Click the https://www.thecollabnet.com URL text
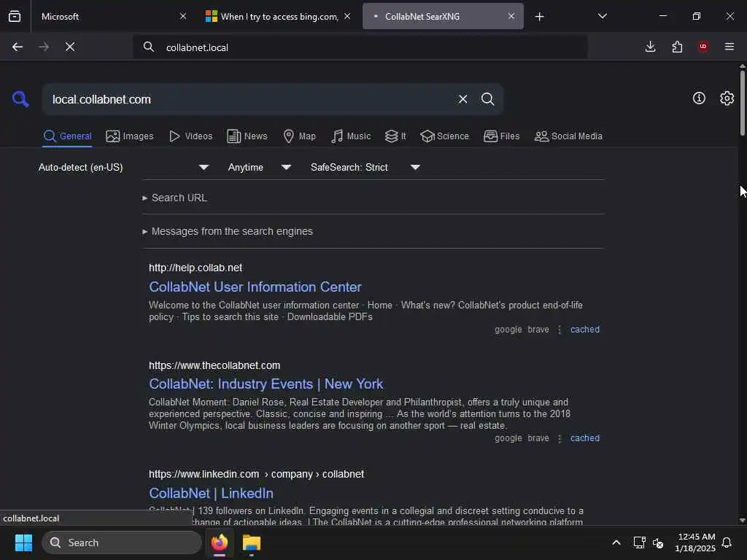The height and width of the screenshot is (560, 747). [214, 365]
